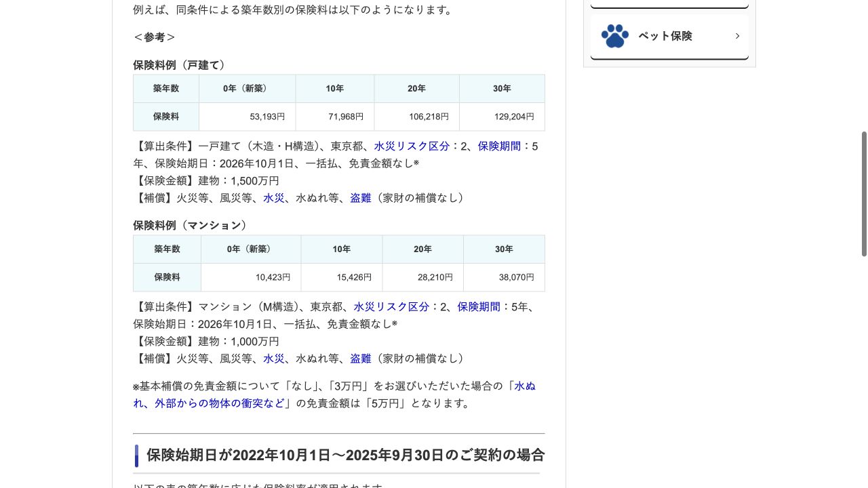Screen dimensions: 868x488
Task: Follow the 盗難 link under 保険金額 1,000万円
Action: click(361, 359)
